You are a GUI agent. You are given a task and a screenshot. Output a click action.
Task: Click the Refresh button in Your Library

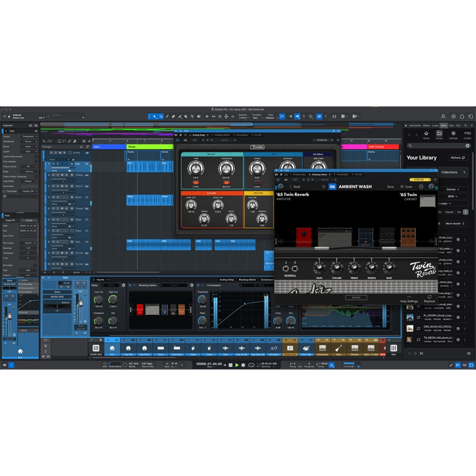point(457,158)
